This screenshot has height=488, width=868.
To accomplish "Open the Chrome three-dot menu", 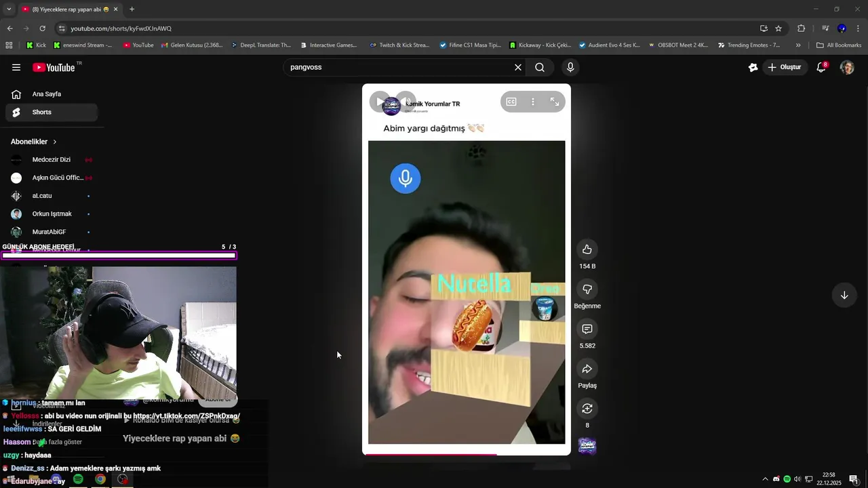I will [x=858, y=28].
